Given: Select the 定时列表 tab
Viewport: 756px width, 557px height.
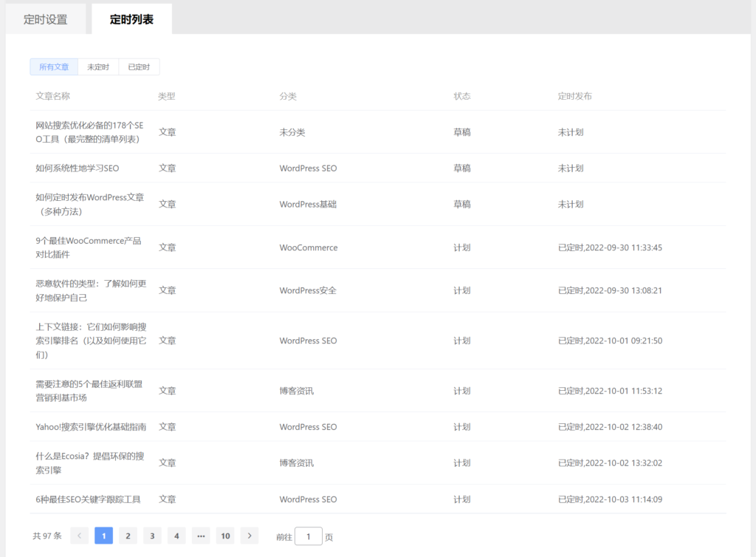Looking at the screenshot, I should (131, 19).
